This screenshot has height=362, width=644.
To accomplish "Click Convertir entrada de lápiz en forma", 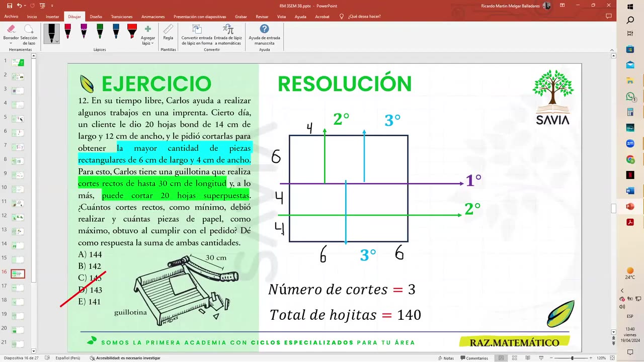I will click(x=197, y=35).
